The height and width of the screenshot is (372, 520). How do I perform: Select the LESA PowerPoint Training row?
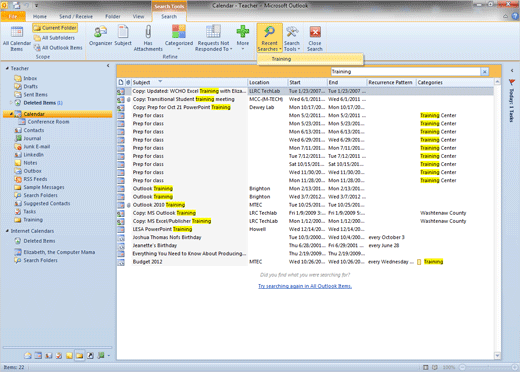click(305, 229)
